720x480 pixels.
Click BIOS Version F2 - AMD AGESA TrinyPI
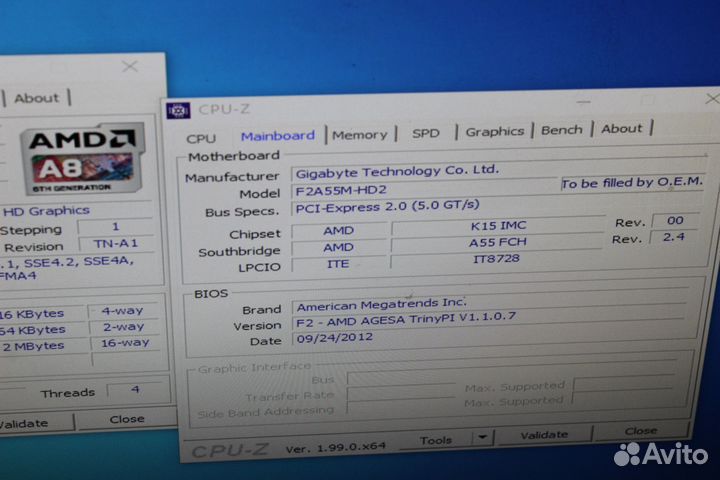[488, 319]
